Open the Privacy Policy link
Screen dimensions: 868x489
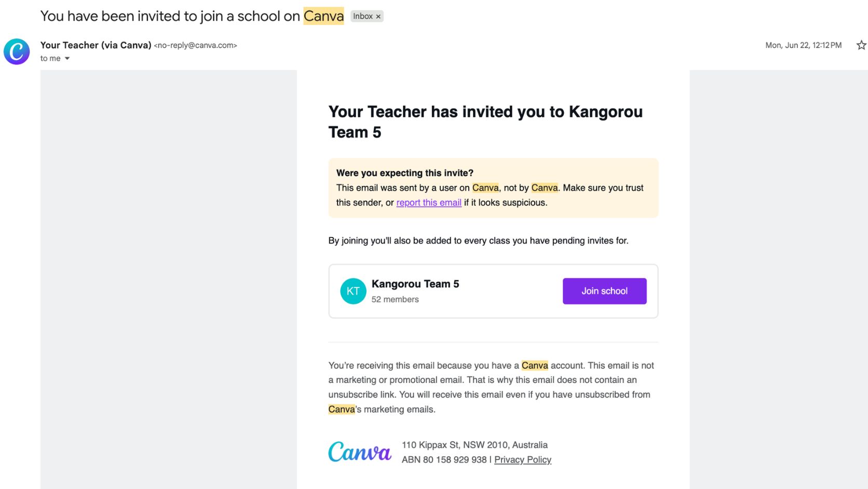point(523,460)
